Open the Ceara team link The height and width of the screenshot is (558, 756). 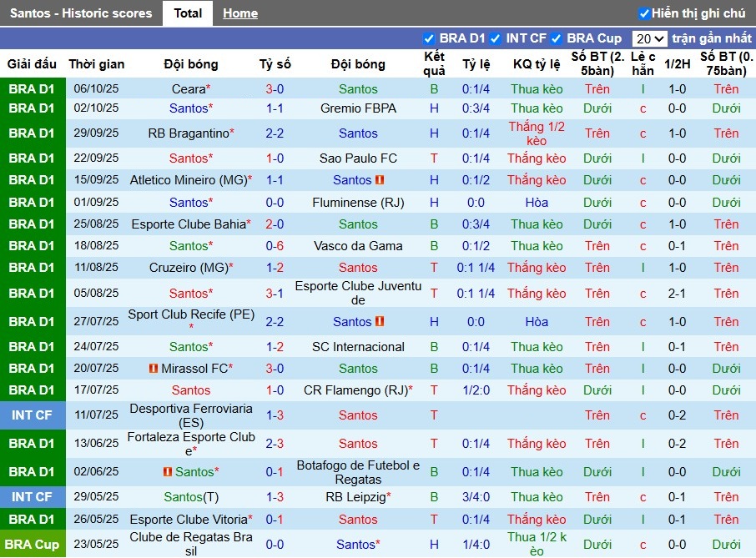(x=189, y=89)
